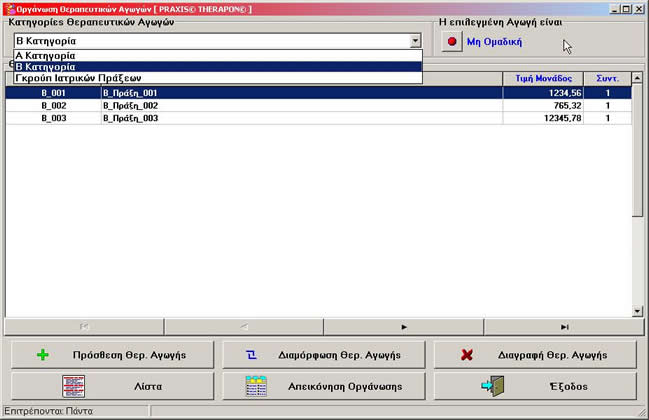Select Α Κατηγορία from the dropdown list
The height and width of the screenshot is (420, 649).
click(x=216, y=55)
